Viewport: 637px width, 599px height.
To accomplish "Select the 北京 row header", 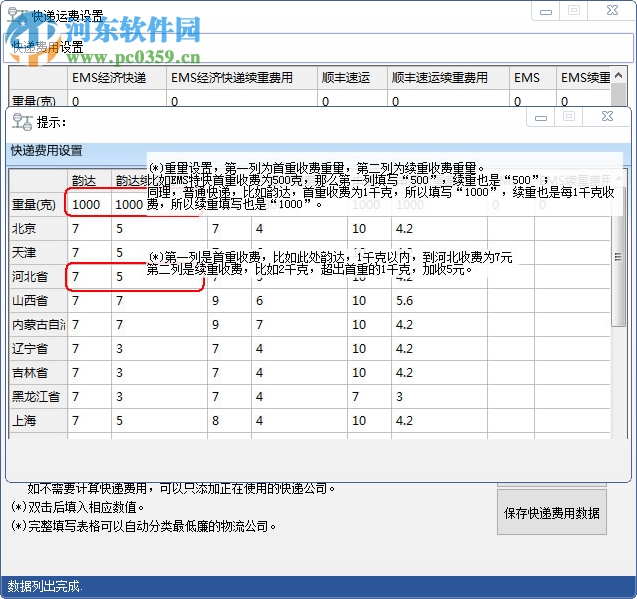I will (x=38, y=229).
